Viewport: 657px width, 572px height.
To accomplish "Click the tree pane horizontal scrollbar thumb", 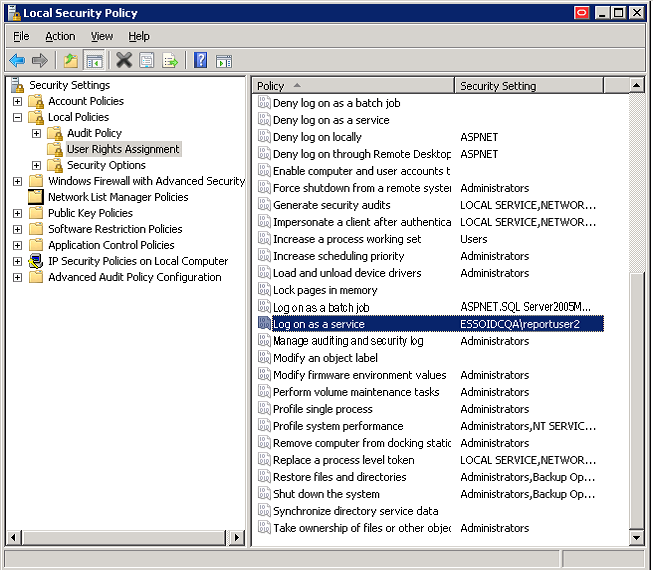I will 124,538.
